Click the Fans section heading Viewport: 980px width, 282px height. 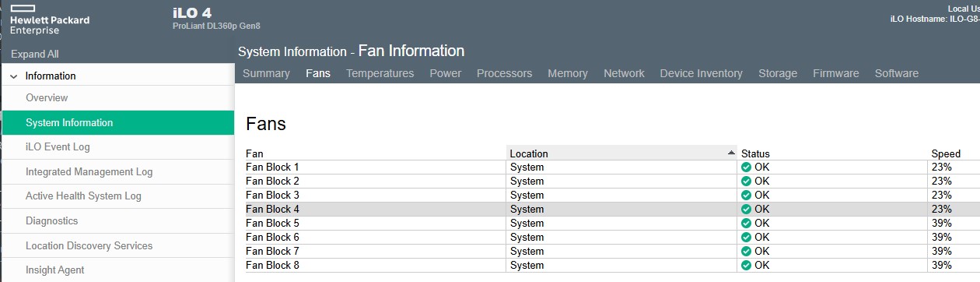(x=266, y=123)
